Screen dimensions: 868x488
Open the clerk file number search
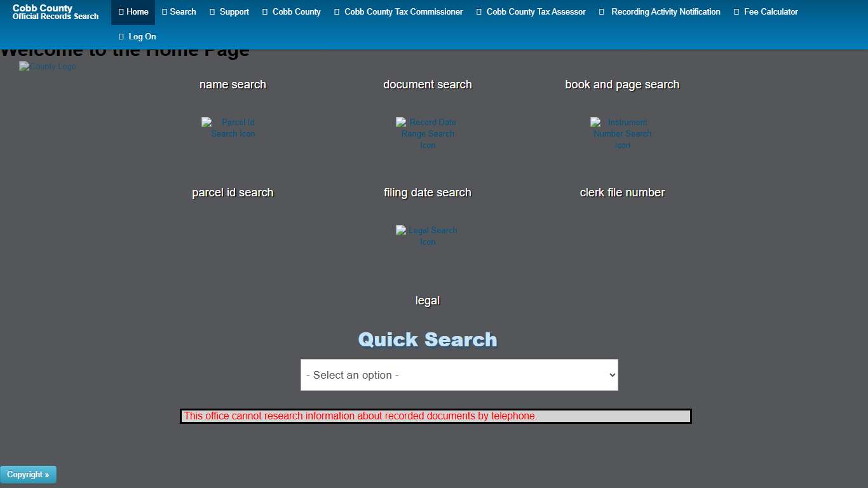622,192
